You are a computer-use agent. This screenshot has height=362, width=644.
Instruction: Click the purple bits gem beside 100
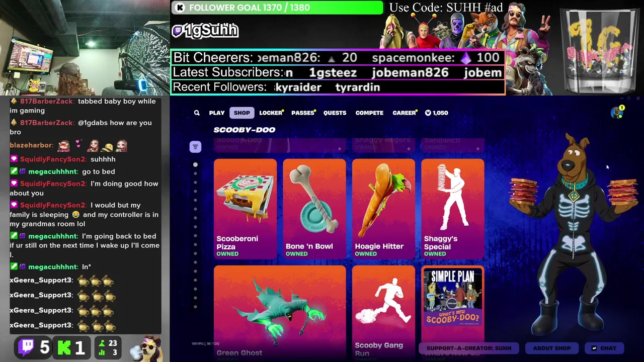tap(466, 58)
